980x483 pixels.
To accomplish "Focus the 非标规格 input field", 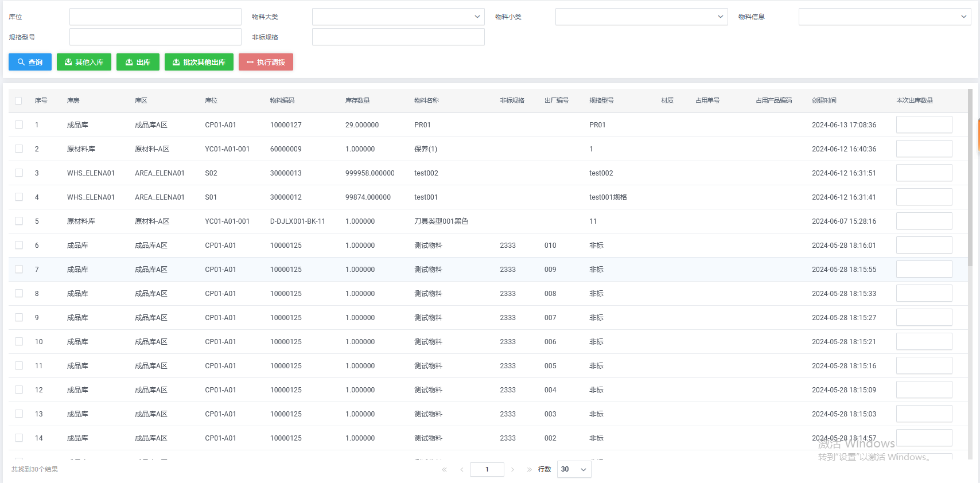I will point(398,37).
